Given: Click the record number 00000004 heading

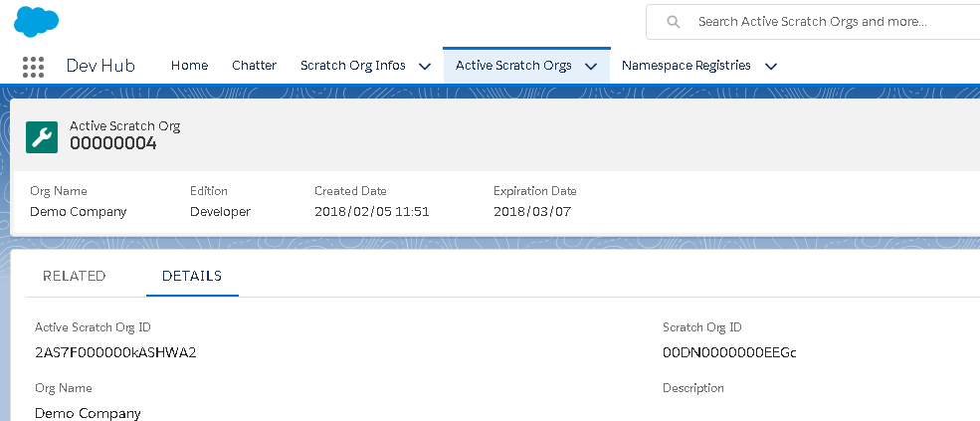Looking at the screenshot, I should 112,144.
